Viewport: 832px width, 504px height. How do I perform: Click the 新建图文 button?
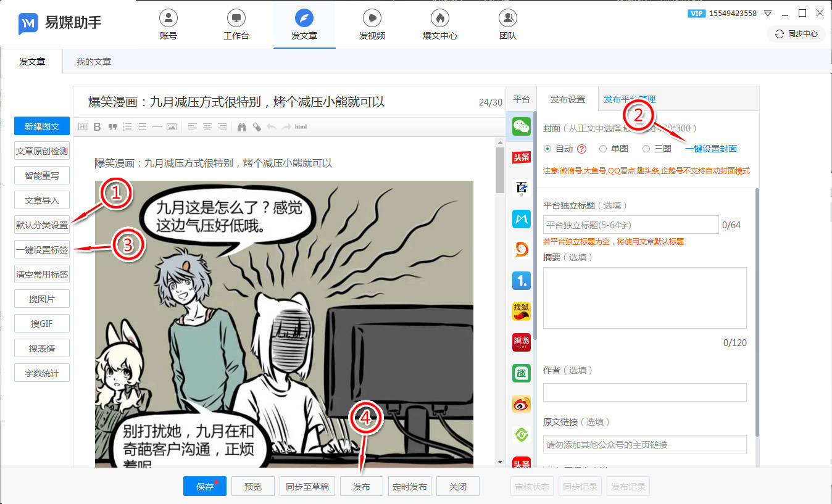tap(42, 126)
